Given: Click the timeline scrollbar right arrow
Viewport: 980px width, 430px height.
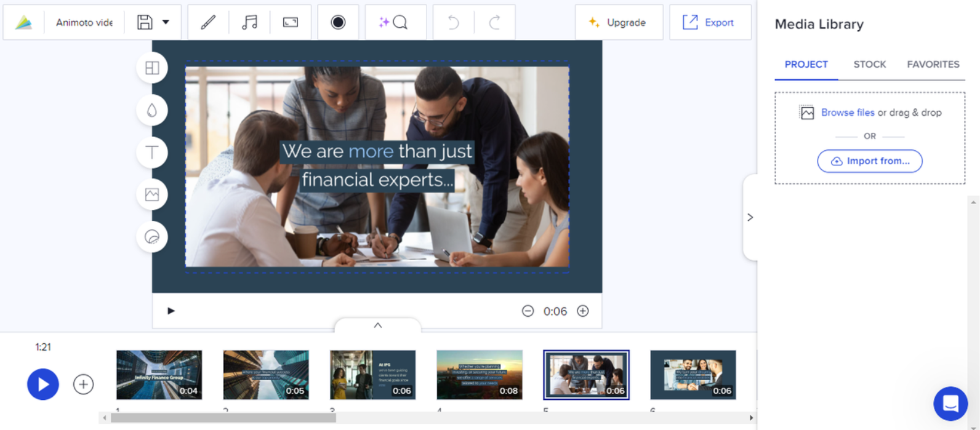Looking at the screenshot, I should pyautogui.click(x=751, y=418).
